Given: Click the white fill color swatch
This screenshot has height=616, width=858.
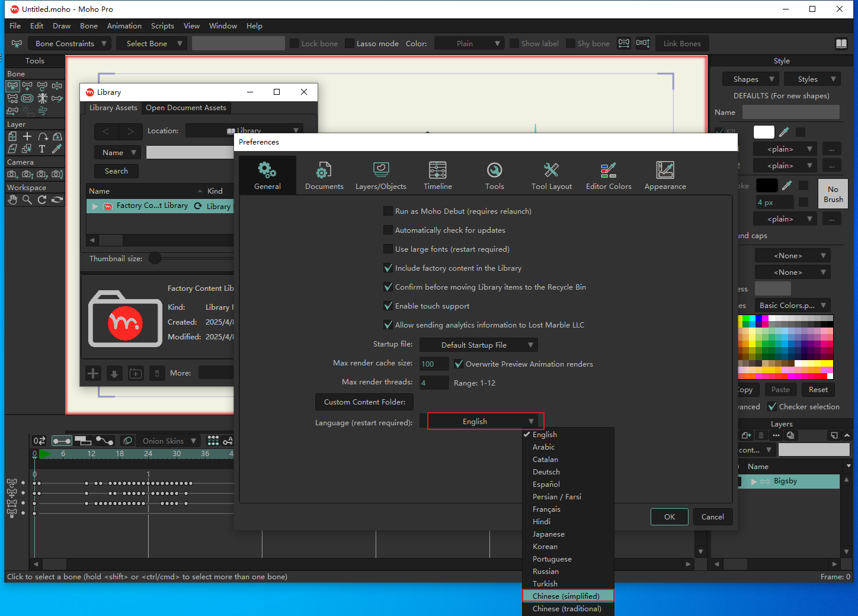Looking at the screenshot, I should (763, 132).
